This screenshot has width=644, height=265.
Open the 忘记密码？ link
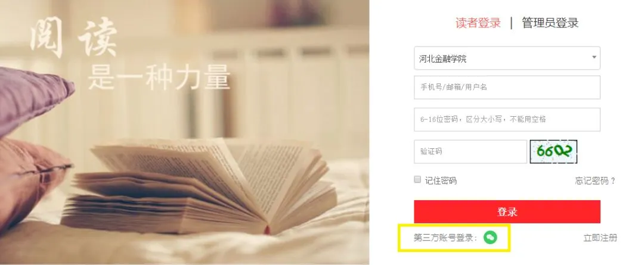(595, 181)
